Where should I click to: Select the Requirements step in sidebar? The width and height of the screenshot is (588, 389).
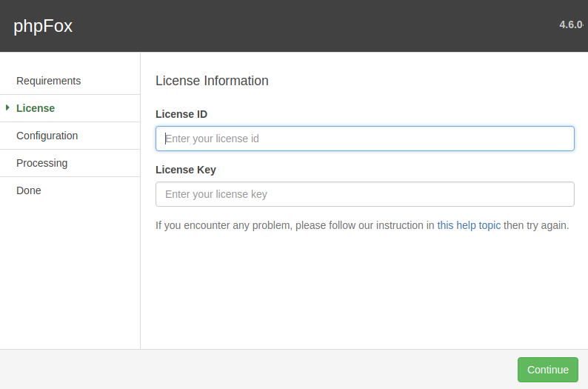point(48,81)
